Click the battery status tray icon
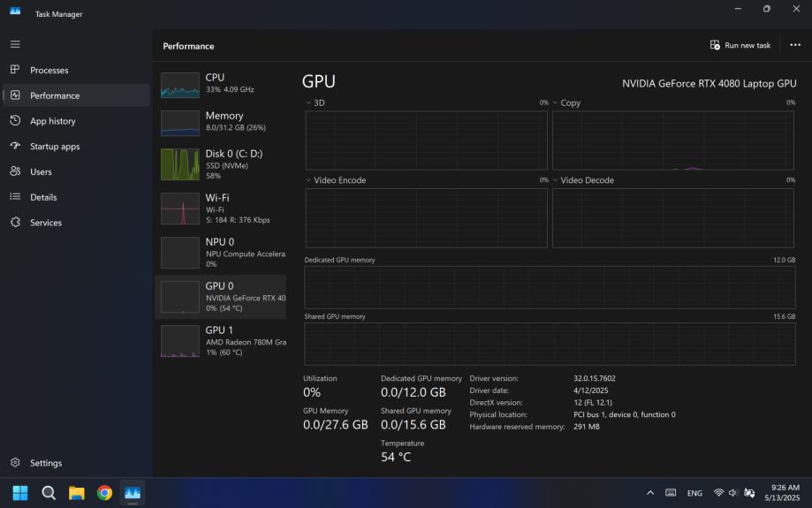 click(x=748, y=492)
